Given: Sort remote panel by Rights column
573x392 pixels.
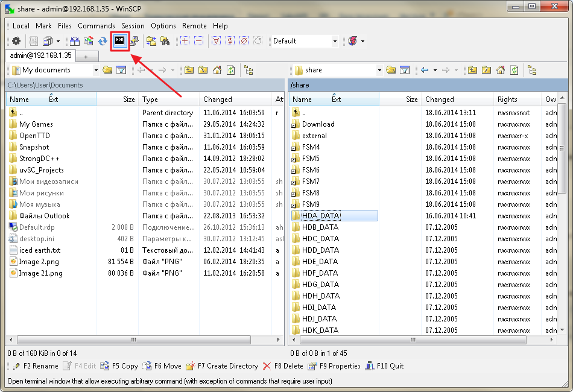Looking at the screenshot, I should tap(518, 100).
